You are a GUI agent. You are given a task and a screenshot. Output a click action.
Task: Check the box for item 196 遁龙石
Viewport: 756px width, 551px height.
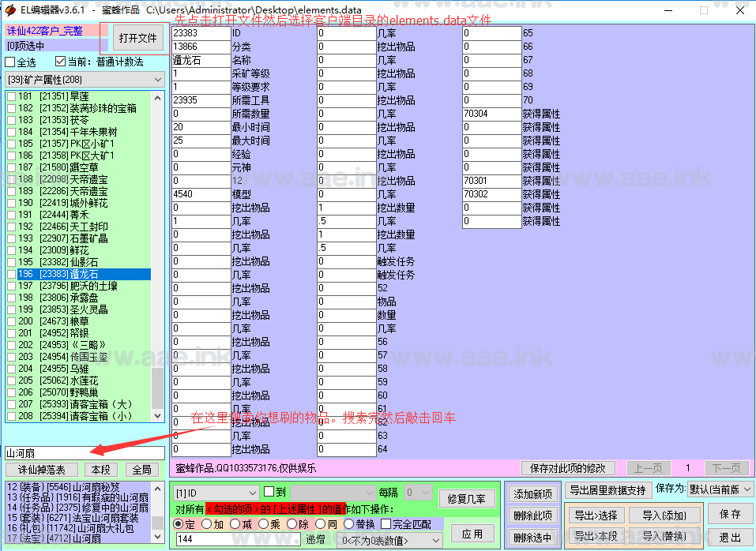[12, 274]
